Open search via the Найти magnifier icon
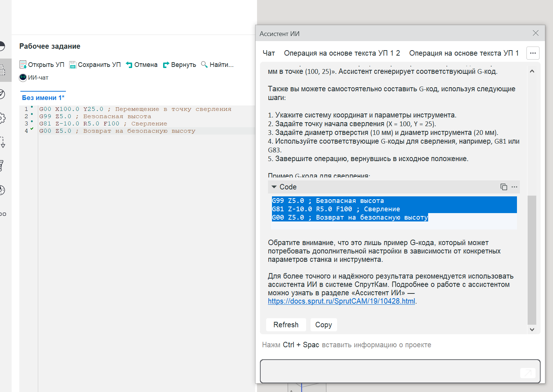The width and height of the screenshot is (553, 392). pyautogui.click(x=204, y=64)
